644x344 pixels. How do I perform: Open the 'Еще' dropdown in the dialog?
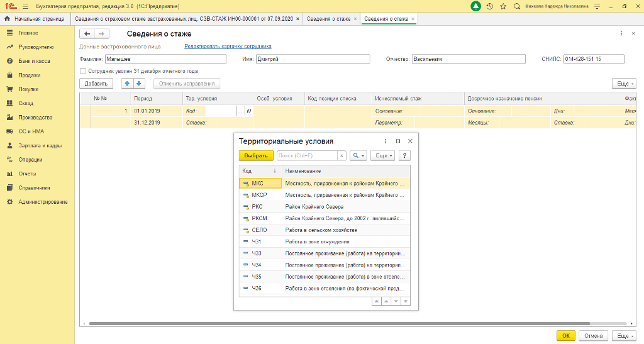(x=383, y=155)
